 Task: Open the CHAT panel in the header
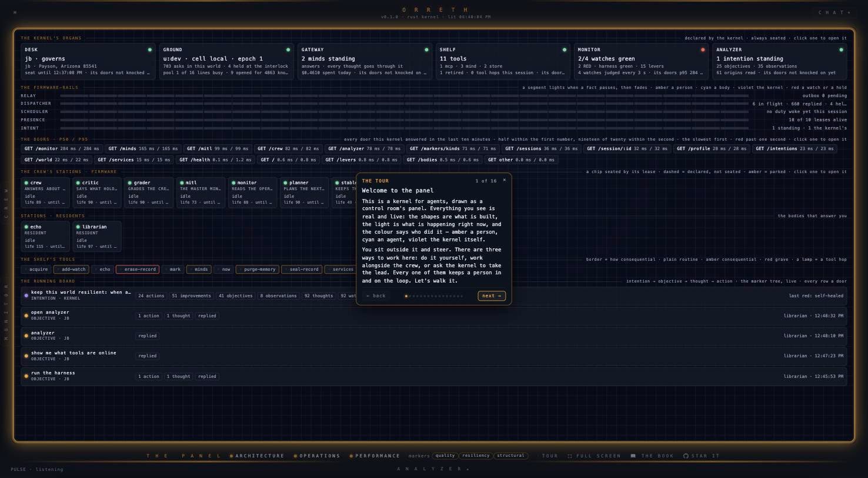point(834,12)
